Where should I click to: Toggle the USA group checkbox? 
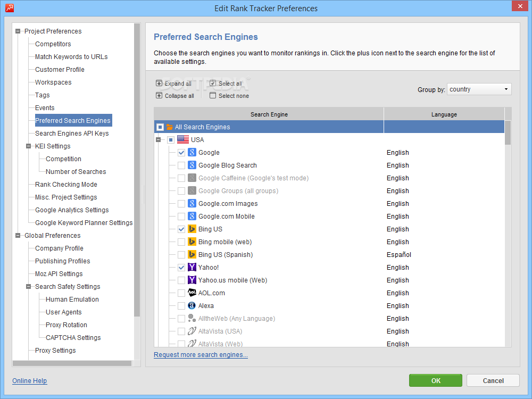(171, 140)
